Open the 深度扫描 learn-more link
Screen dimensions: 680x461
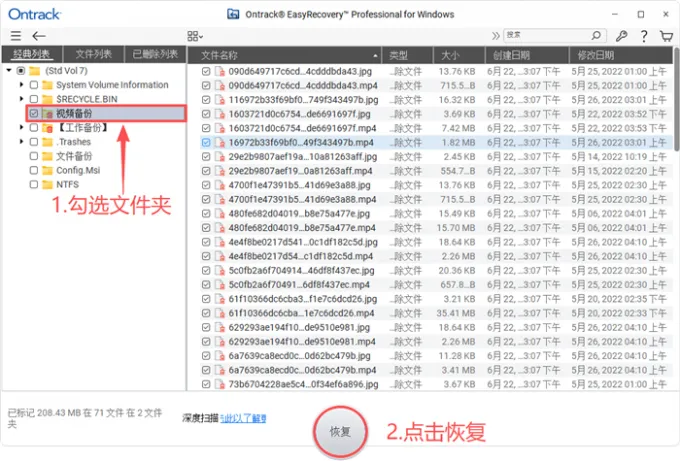point(243,418)
